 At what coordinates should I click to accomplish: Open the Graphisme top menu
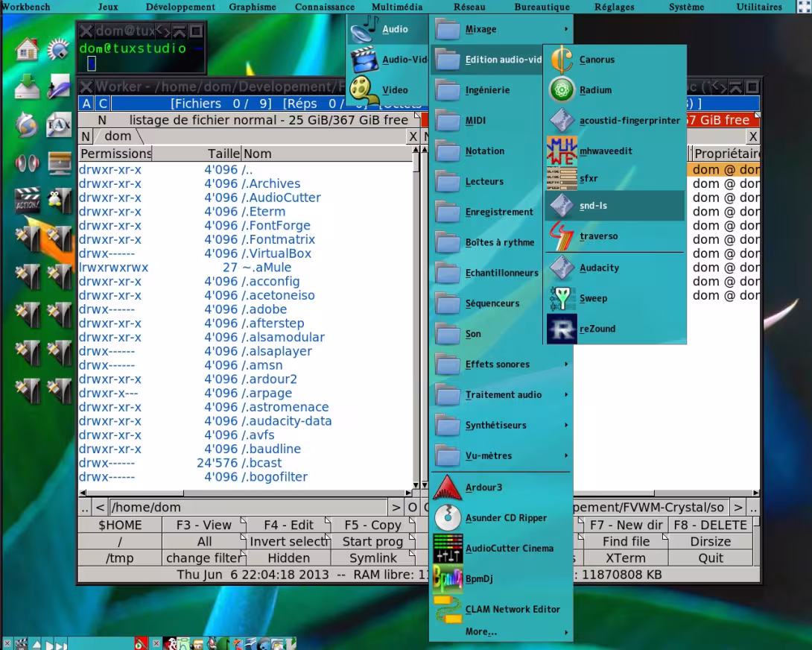coord(253,7)
